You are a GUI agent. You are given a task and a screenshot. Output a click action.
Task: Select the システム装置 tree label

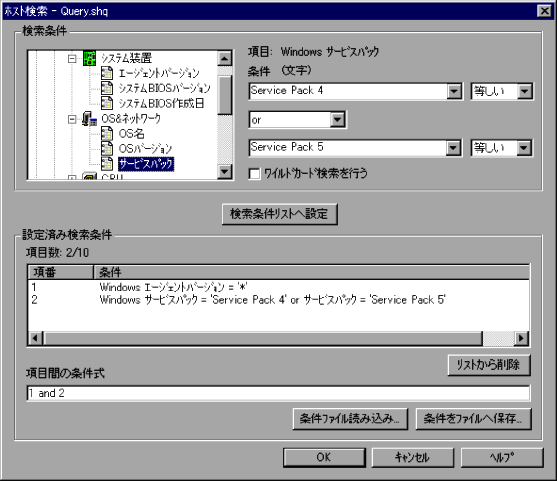[x=126, y=58]
